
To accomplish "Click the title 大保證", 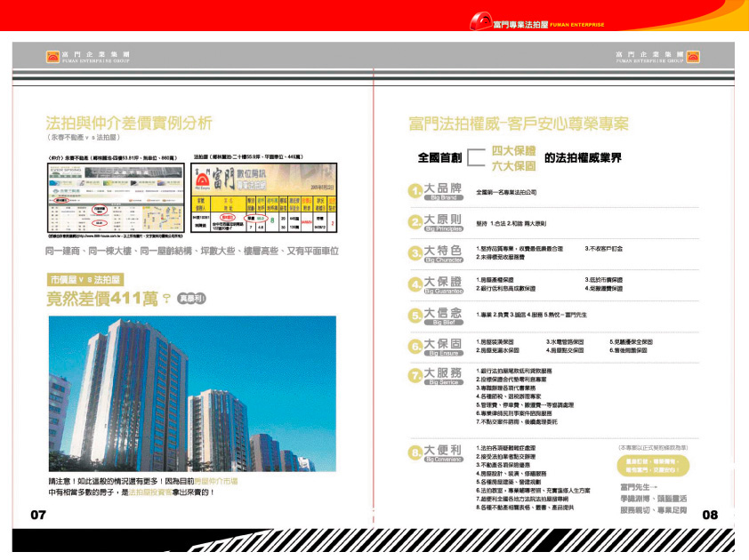I will [x=443, y=282].
